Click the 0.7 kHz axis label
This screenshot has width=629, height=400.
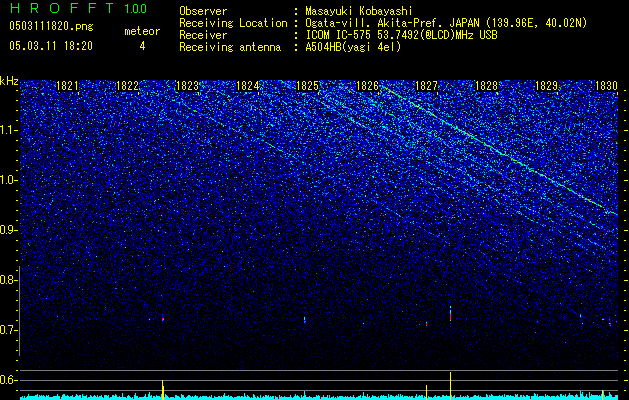9,330
